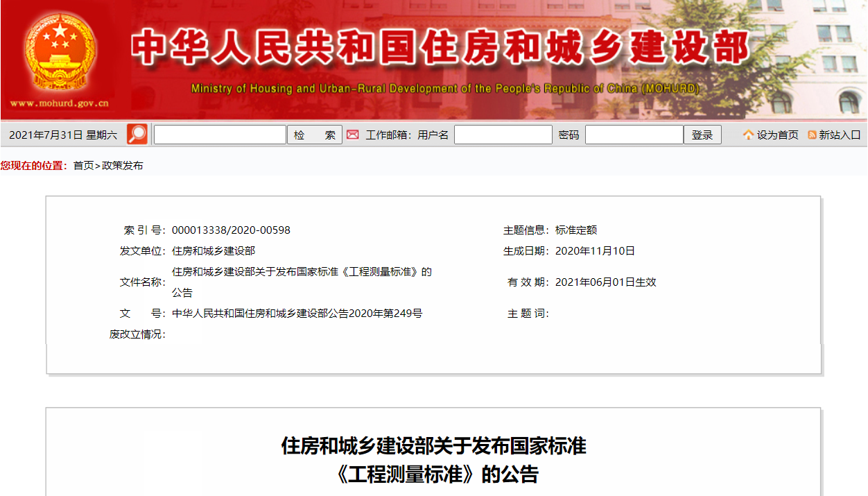Click the www.mohurd.gov.cn address text
Screen dimensions: 868x496
(x=60, y=103)
